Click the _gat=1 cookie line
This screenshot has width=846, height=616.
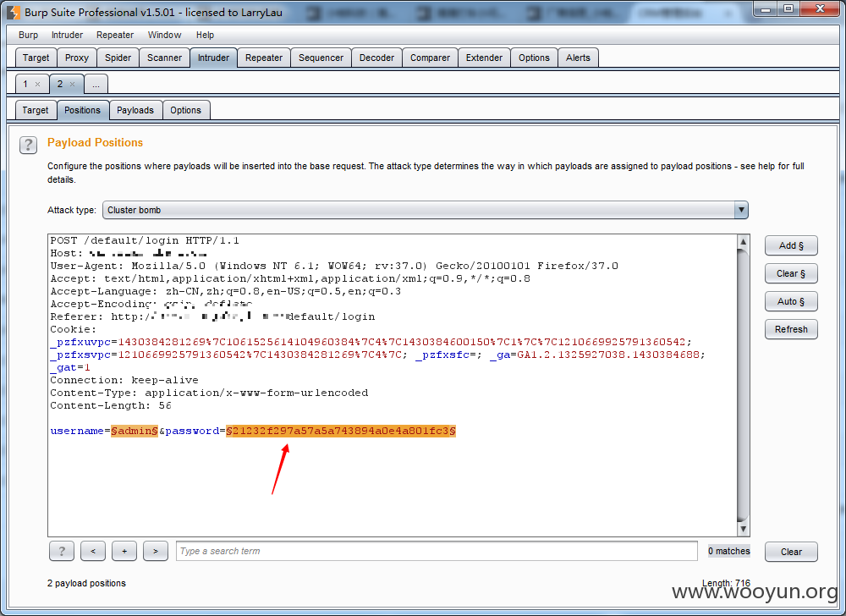tap(70, 368)
